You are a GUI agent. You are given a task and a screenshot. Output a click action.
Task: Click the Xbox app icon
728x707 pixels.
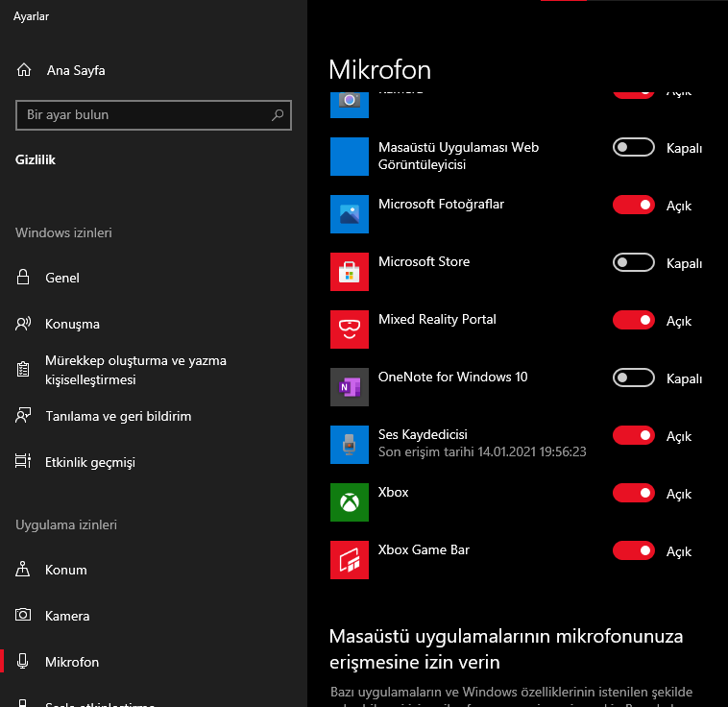point(350,502)
